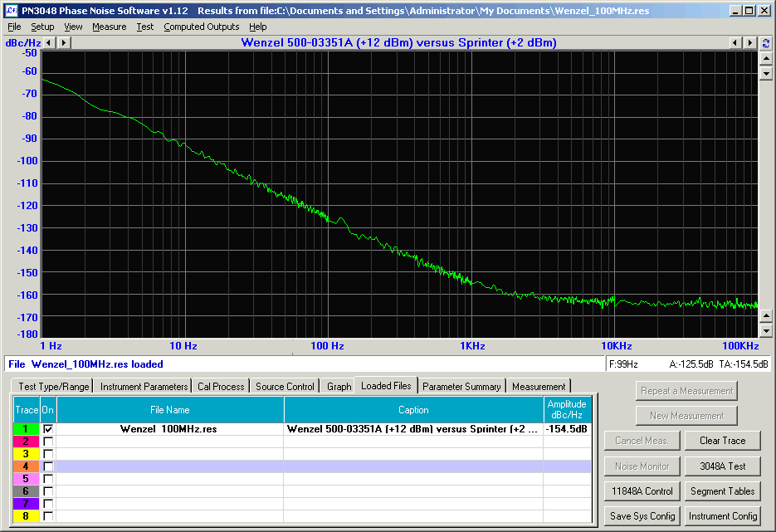
Task: Open the Measure menu
Action: (110, 27)
